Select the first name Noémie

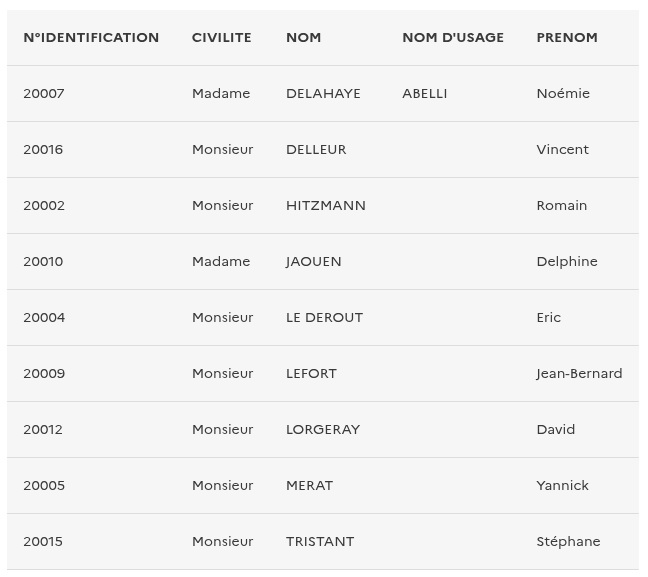pyautogui.click(x=563, y=94)
